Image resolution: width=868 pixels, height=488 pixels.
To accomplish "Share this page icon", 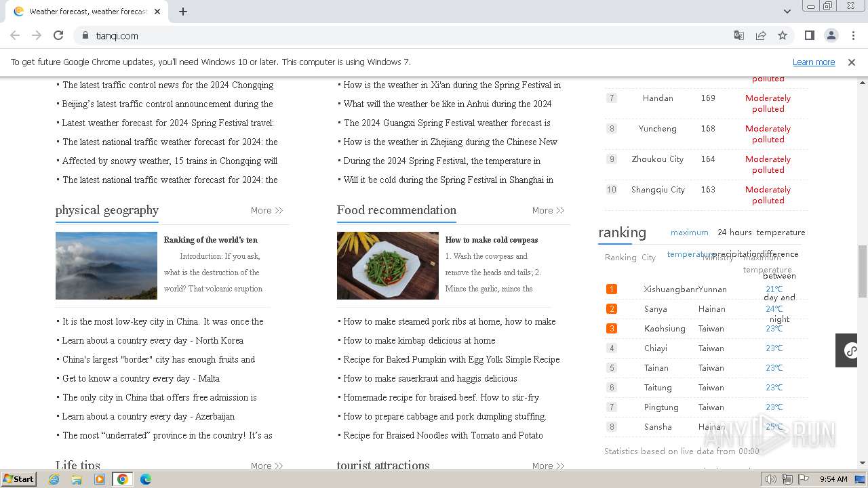I will point(761,35).
